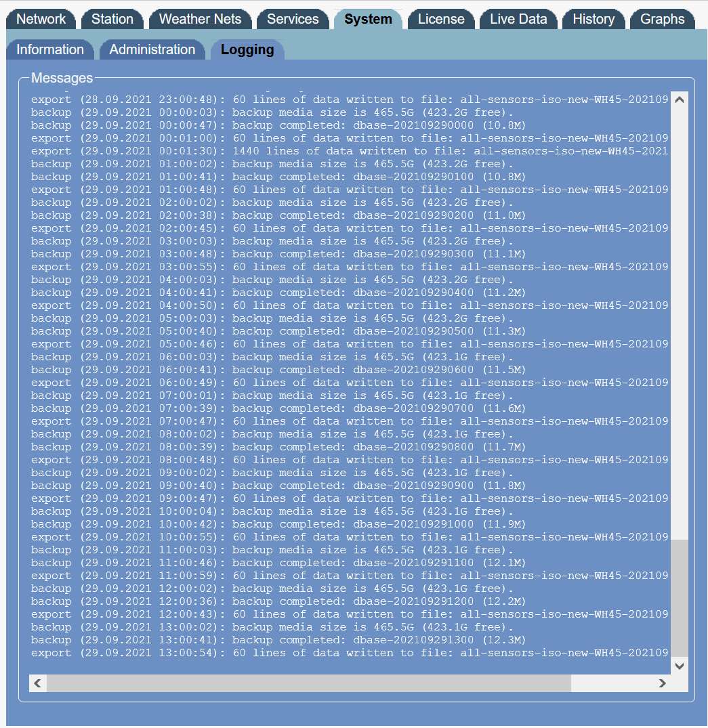Click the backup media size 12:00:02 line

tap(272, 588)
